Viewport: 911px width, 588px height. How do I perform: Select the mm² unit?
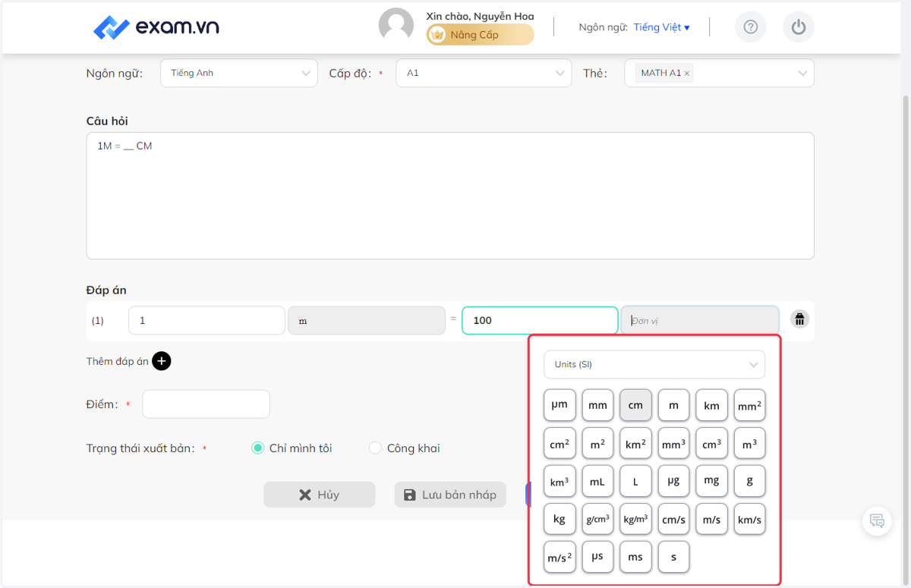(749, 405)
